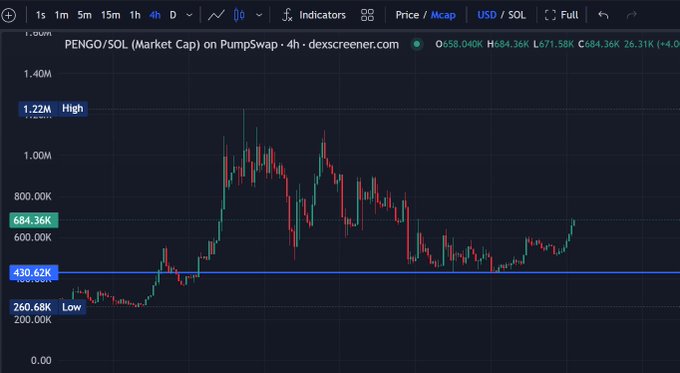Click the fx indicators icon
680x373 pixels.
[287, 15]
